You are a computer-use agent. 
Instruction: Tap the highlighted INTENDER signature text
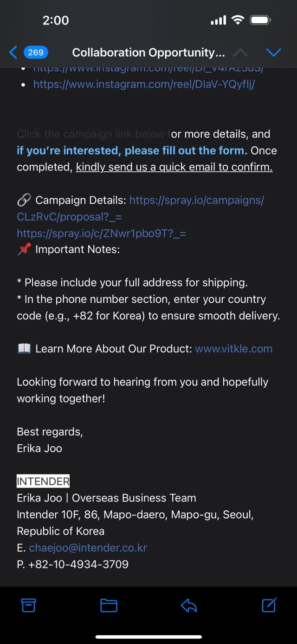click(x=43, y=481)
